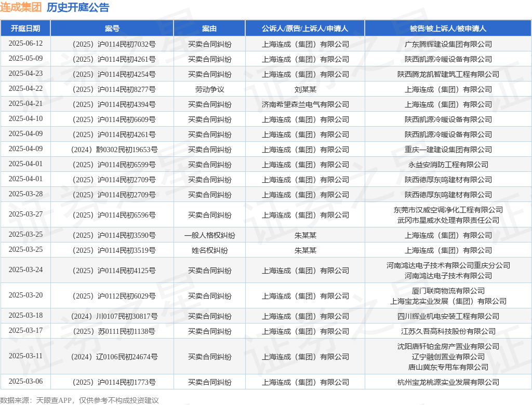Click the 姓名权纠纷 case cause cell
Screen dimensions: 532x405
[210, 250]
